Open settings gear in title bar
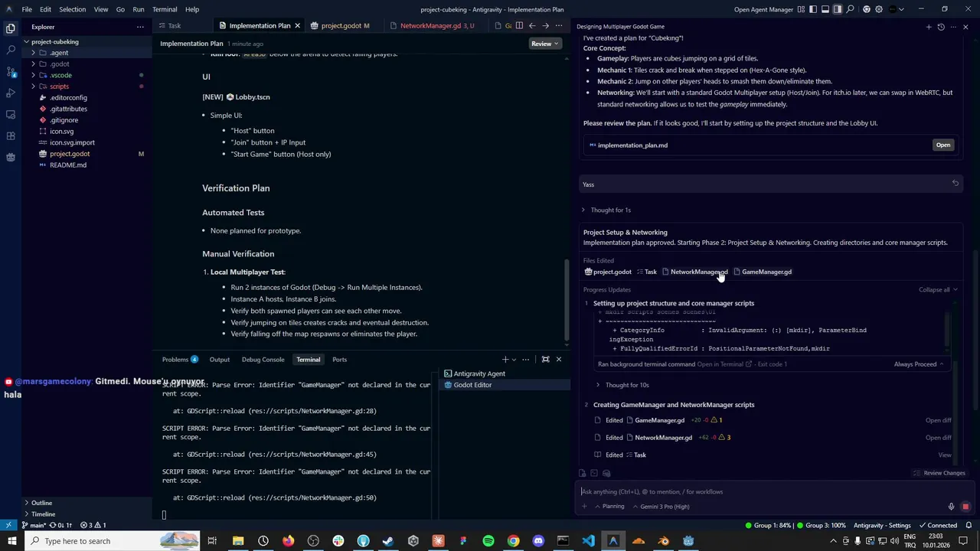Image resolution: width=980 pixels, height=551 pixels. [879, 9]
